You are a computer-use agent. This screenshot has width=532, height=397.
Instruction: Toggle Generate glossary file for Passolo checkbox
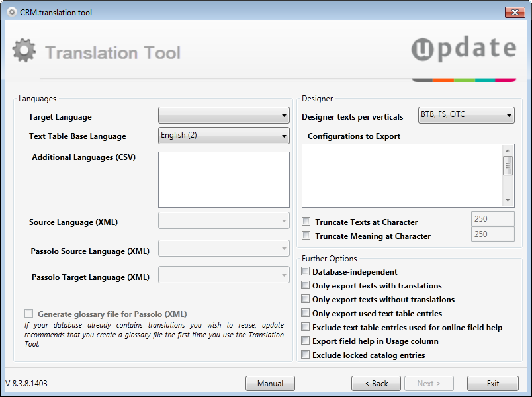click(29, 313)
